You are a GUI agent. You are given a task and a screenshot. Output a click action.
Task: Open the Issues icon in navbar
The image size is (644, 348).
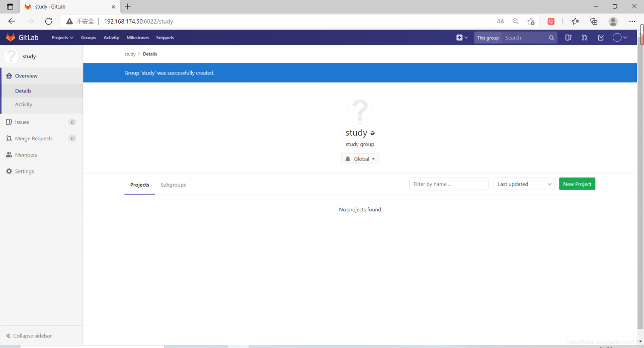click(569, 38)
